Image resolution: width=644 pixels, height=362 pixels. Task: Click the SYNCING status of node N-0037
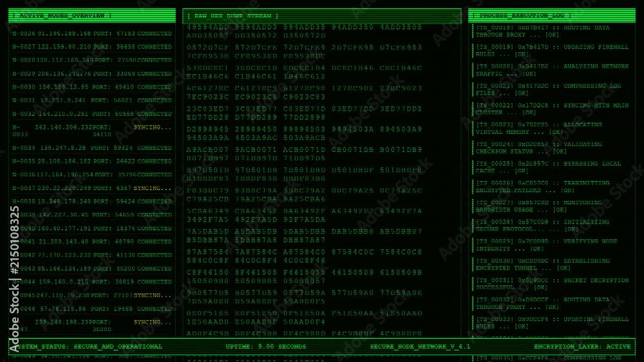tap(153, 188)
